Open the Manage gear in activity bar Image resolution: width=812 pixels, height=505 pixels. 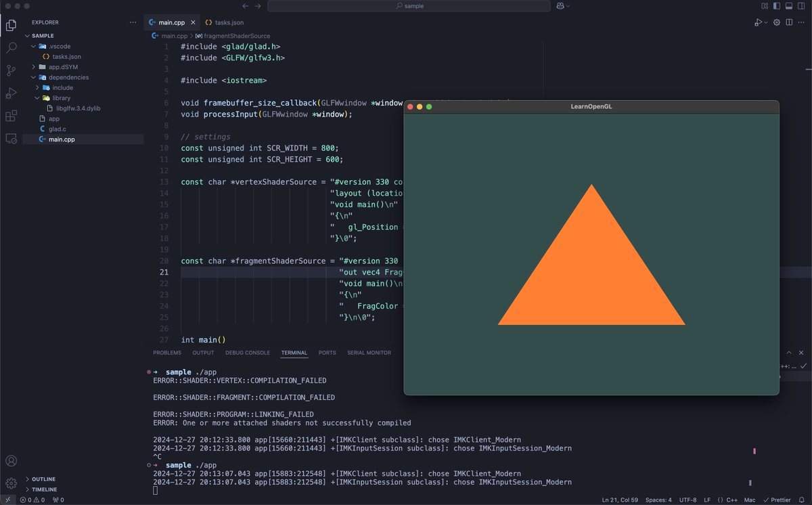[x=11, y=483]
